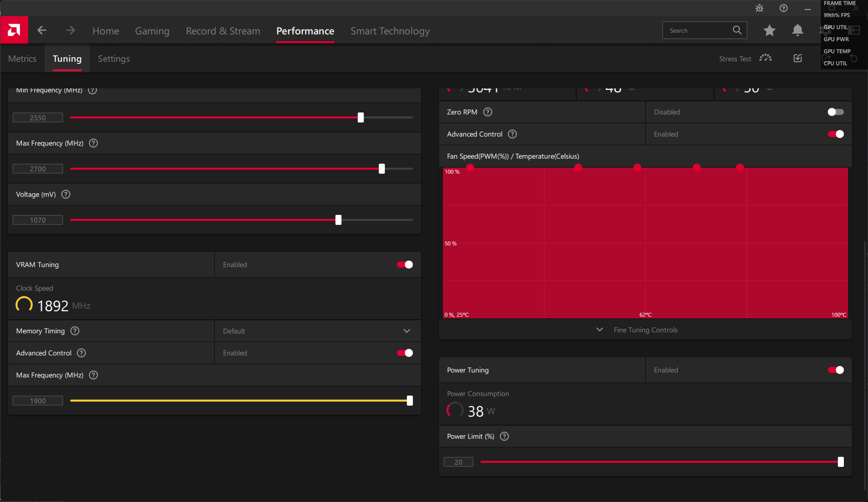This screenshot has height=502, width=868.
Task: Enable the Zero RPM toggle
Action: pyautogui.click(x=835, y=112)
